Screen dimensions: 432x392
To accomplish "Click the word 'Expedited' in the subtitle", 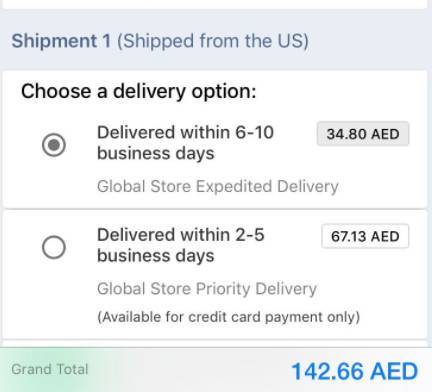I will tap(234, 186).
